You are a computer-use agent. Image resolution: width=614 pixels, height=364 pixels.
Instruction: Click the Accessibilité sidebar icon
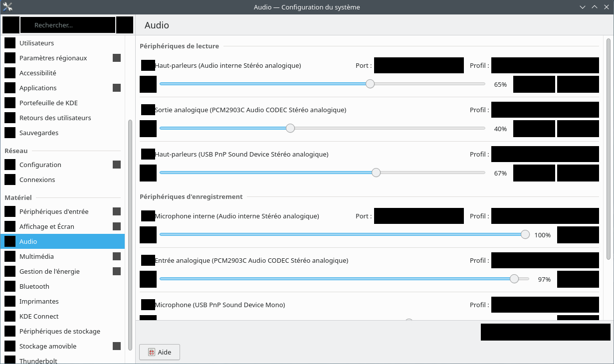10,73
